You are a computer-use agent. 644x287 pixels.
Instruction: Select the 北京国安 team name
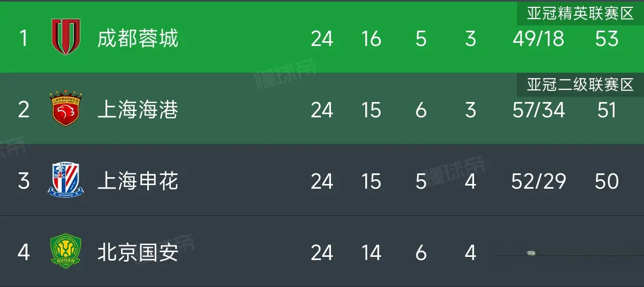pos(138,253)
